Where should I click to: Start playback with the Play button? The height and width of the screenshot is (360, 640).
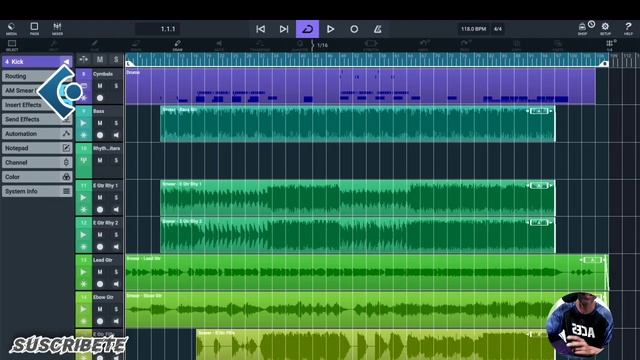coord(331,29)
